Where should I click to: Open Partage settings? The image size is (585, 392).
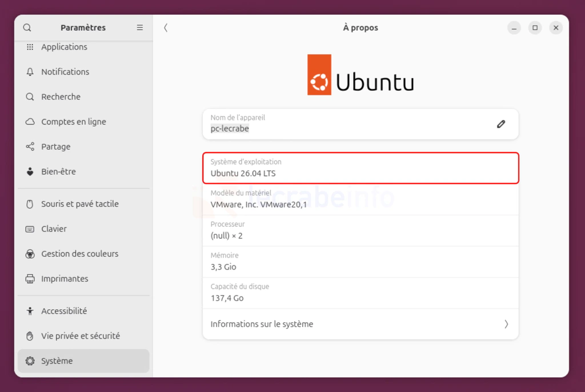point(83,147)
